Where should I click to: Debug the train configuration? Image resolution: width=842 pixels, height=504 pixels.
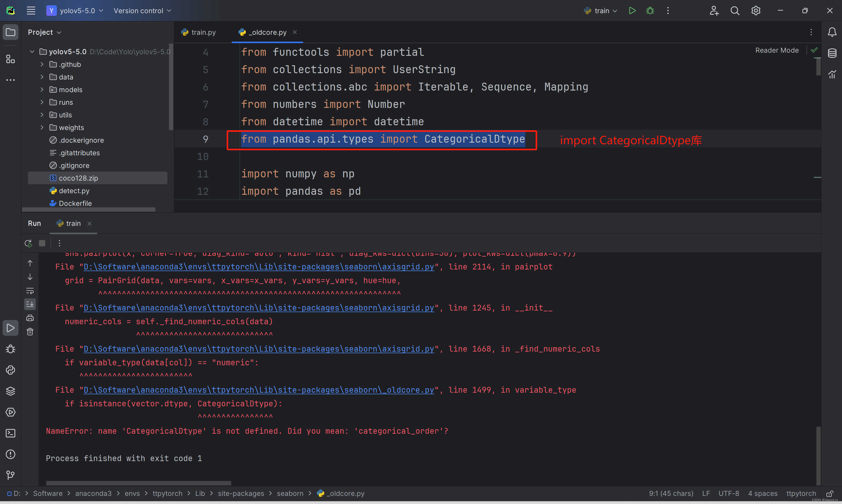pyautogui.click(x=650, y=11)
